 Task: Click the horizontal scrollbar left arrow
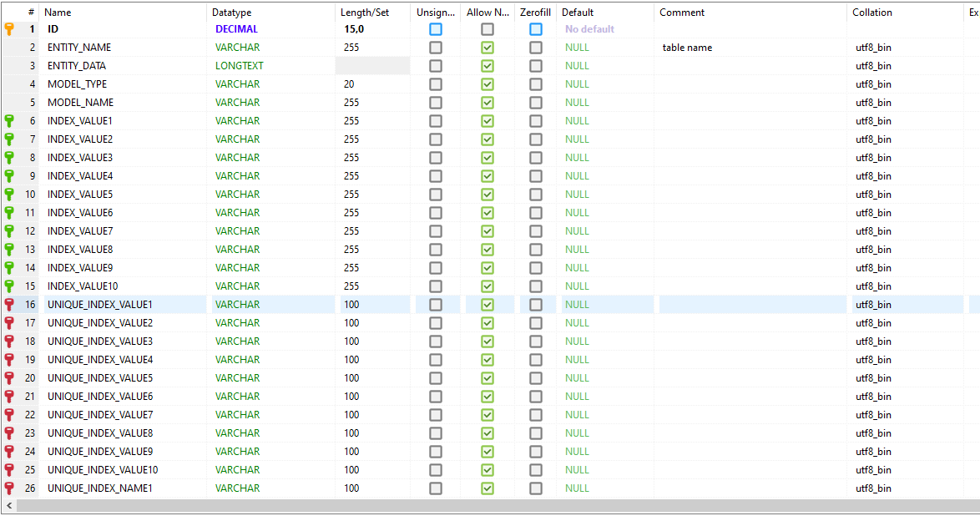click(x=9, y=505)
